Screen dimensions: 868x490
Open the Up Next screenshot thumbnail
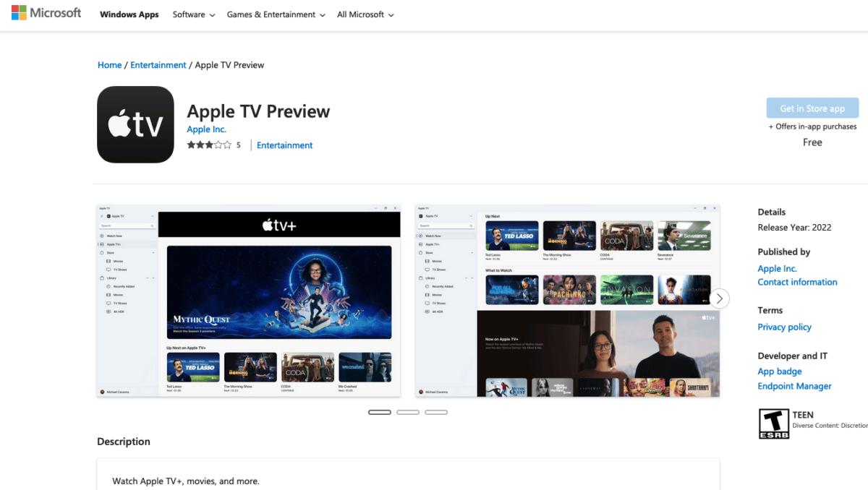coord(568,300)
